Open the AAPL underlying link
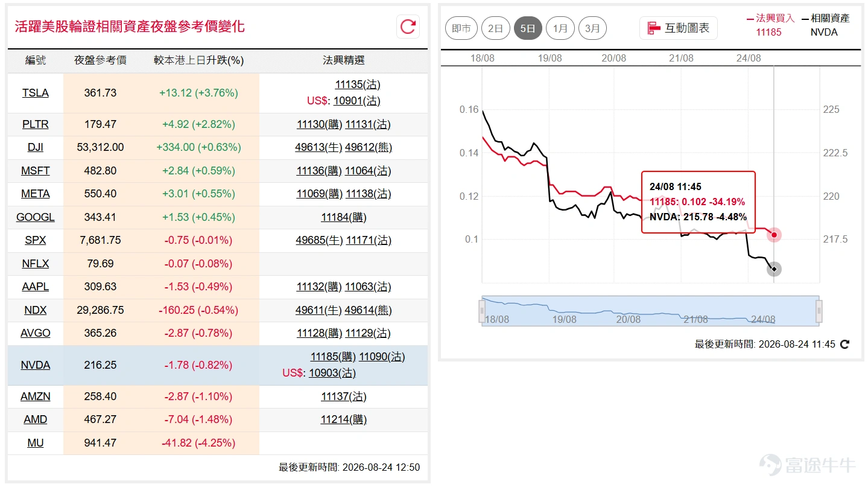Screen dimensions: 868x487 click(36, 286)
